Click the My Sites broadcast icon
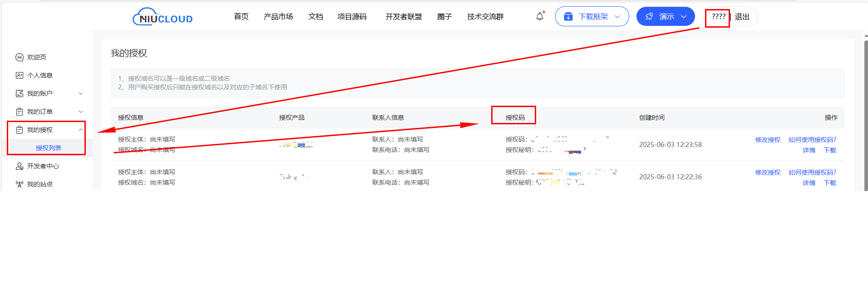The height and width of the screenshot is (294, 868). pos(20,184)
